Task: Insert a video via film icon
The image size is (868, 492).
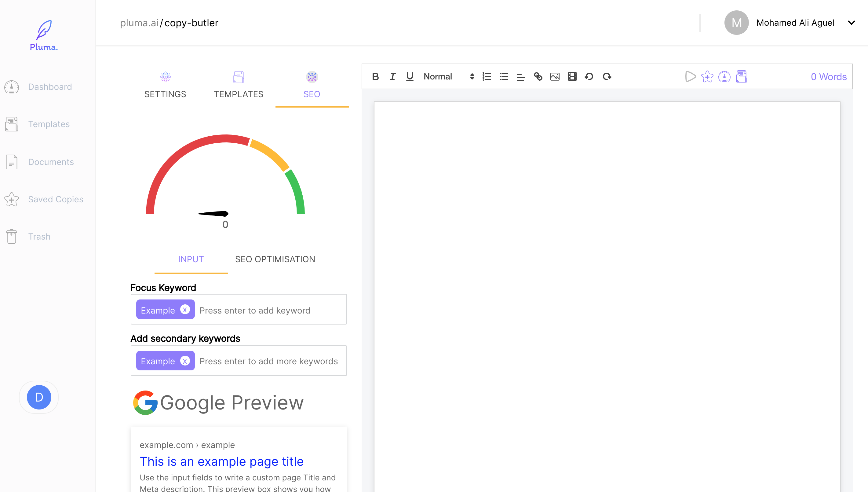Action: coord(572,77)
